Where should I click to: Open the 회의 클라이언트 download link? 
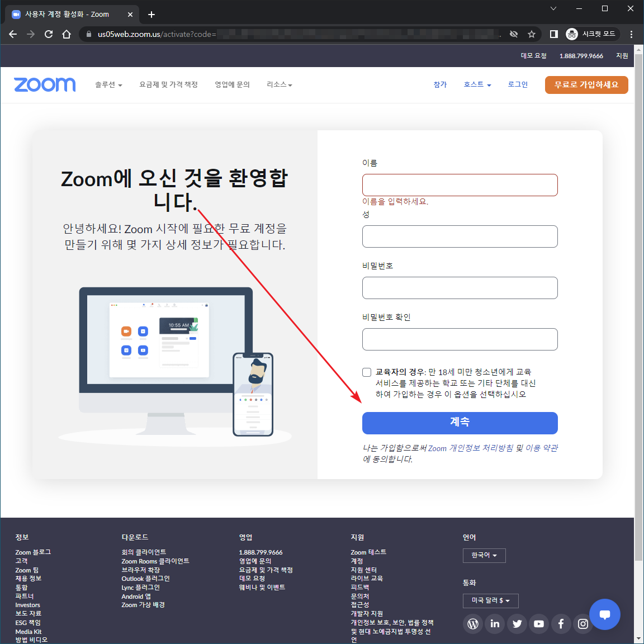[144, 552]
